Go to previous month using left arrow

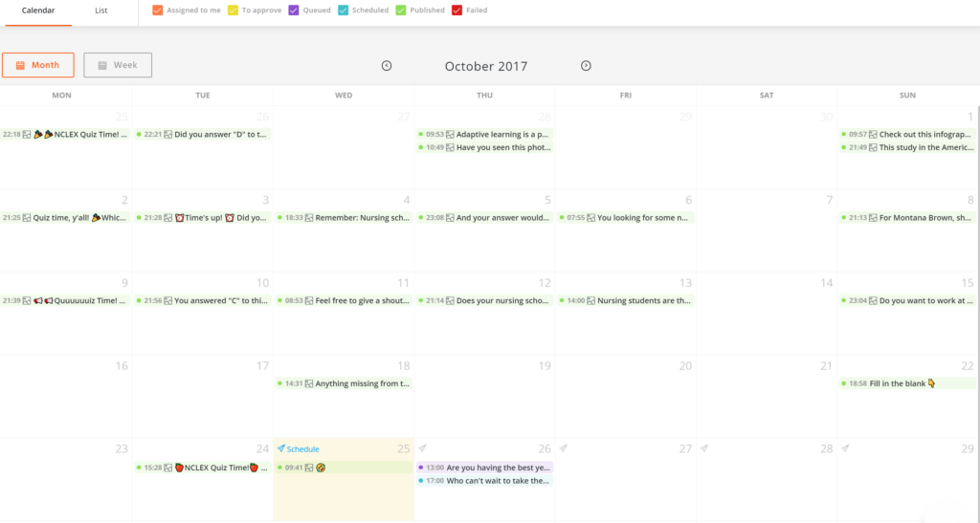click(387, 66)
